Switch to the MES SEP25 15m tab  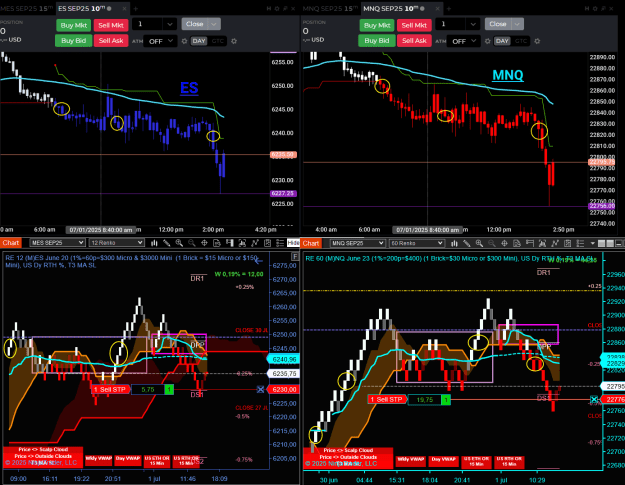click(x=26, y=8)
